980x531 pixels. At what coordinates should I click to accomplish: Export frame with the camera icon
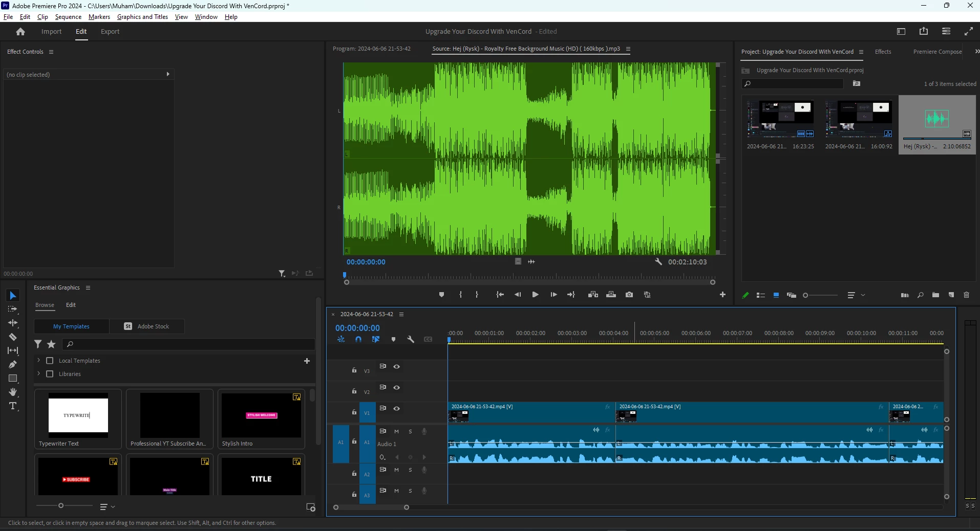pyautogui.click(x=629, y=295)
